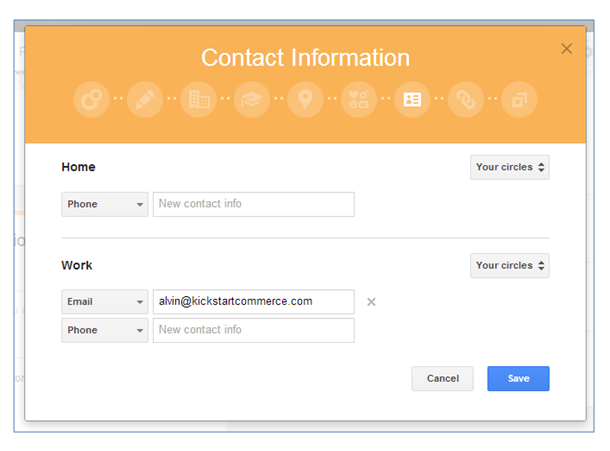Close the Contact Information dialog

(567, 48)
